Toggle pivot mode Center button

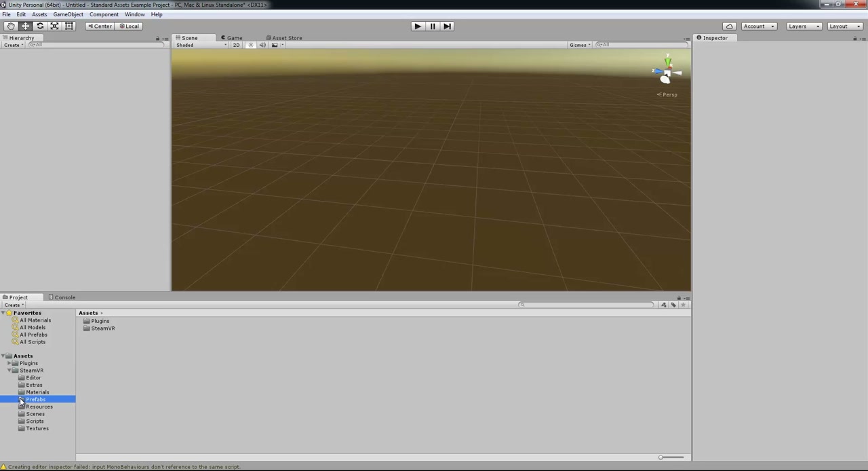[x=99, y=26]
